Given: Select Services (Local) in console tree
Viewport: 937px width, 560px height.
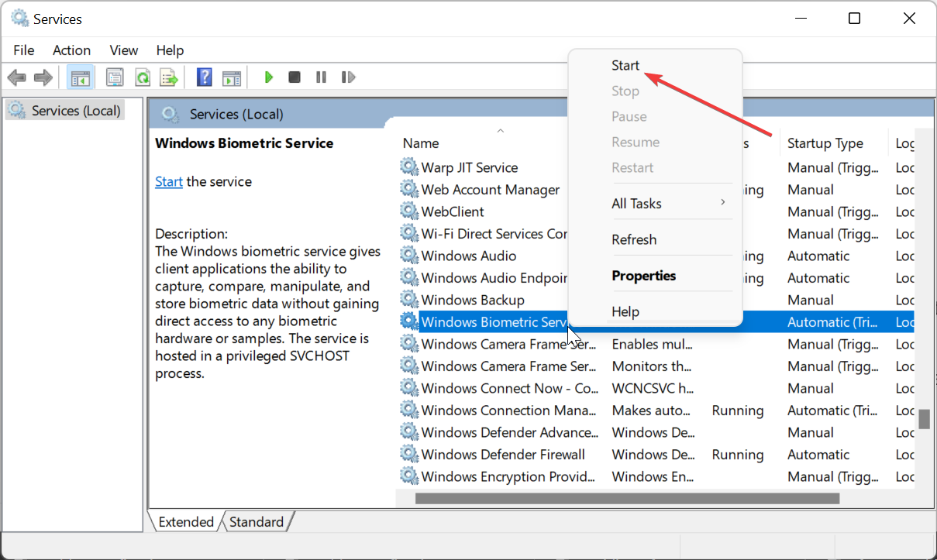Looking at the screenshot, I should [67, 111].
